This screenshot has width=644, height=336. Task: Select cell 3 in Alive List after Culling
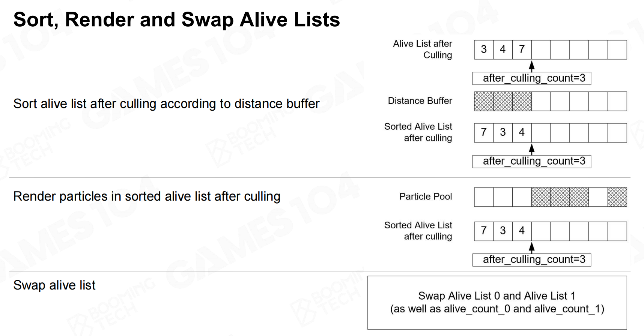(x=484, y=49)
